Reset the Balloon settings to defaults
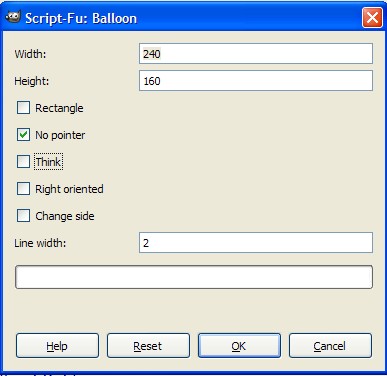 tap(148, 346)
